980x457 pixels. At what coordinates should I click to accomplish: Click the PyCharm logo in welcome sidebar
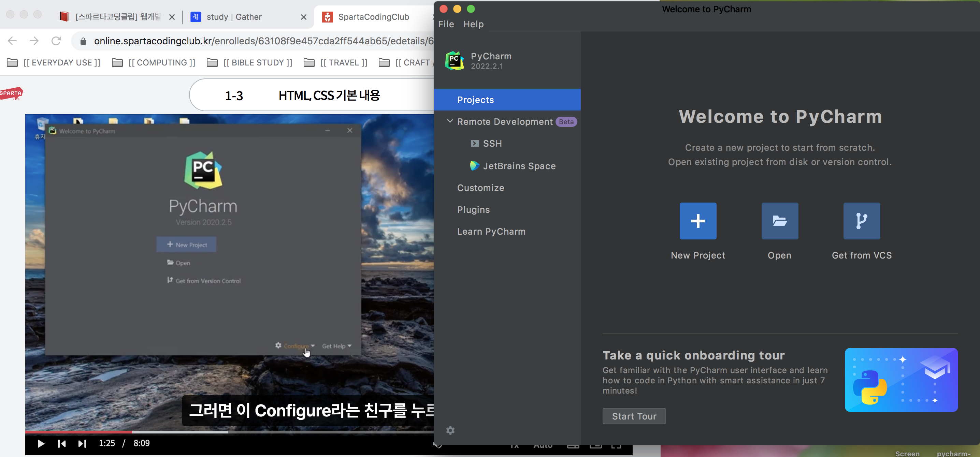tap(454, 61)
